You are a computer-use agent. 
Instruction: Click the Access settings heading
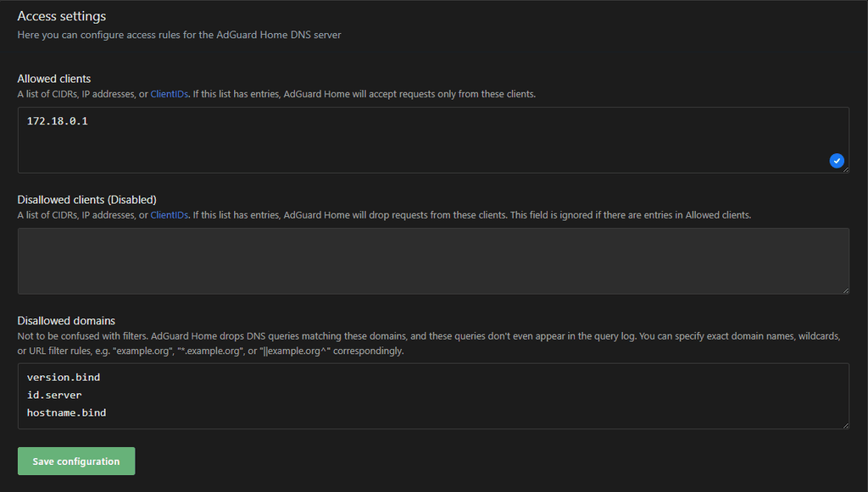point(62,16)
